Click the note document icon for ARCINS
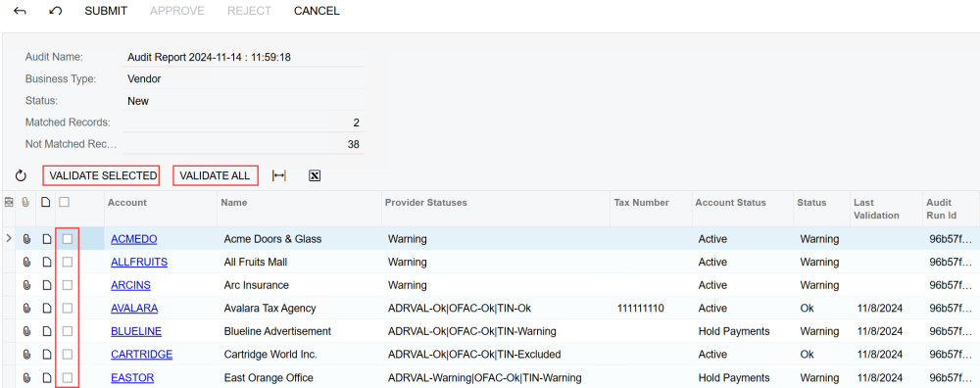Image resolution: width=980 pixels, height=388 pixels. point(46,285)
